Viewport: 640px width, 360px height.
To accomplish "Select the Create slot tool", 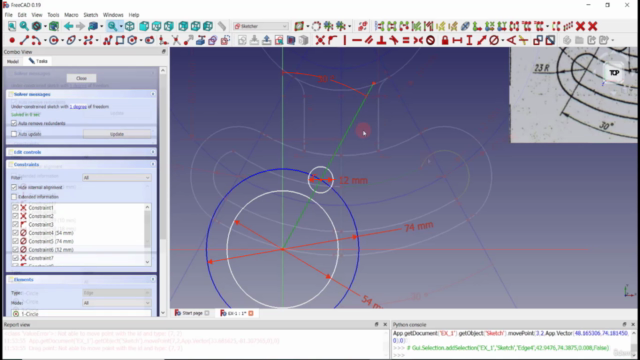I will [149, 40].
